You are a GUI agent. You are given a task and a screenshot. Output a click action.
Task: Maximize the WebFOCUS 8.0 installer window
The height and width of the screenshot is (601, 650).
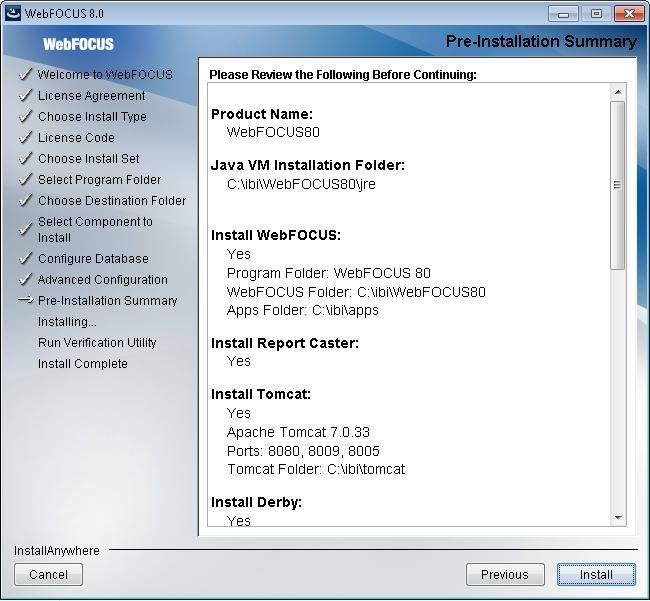point(596,14)
